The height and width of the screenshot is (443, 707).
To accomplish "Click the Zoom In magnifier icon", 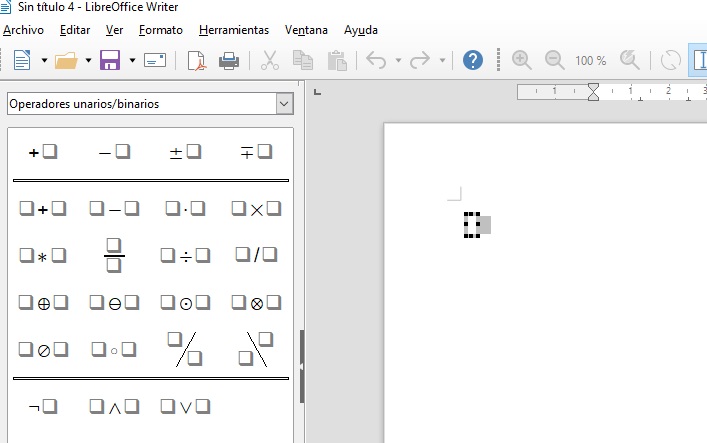I will [521, 60].
